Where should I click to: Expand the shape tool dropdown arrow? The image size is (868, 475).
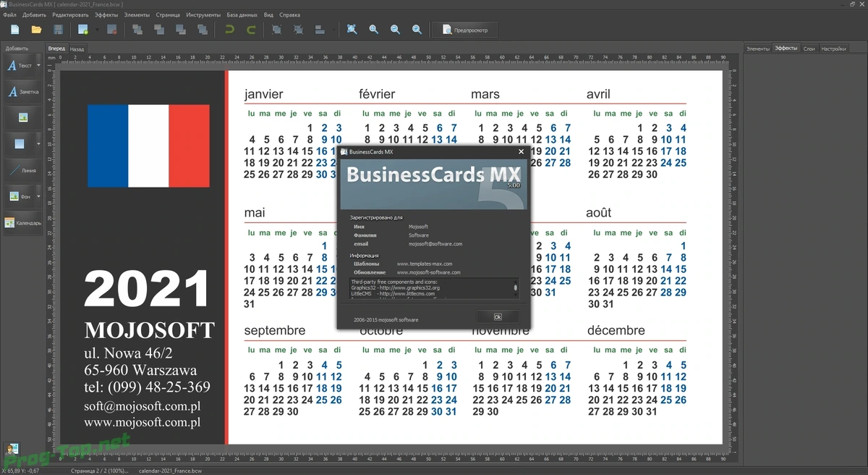coord(38,144)
